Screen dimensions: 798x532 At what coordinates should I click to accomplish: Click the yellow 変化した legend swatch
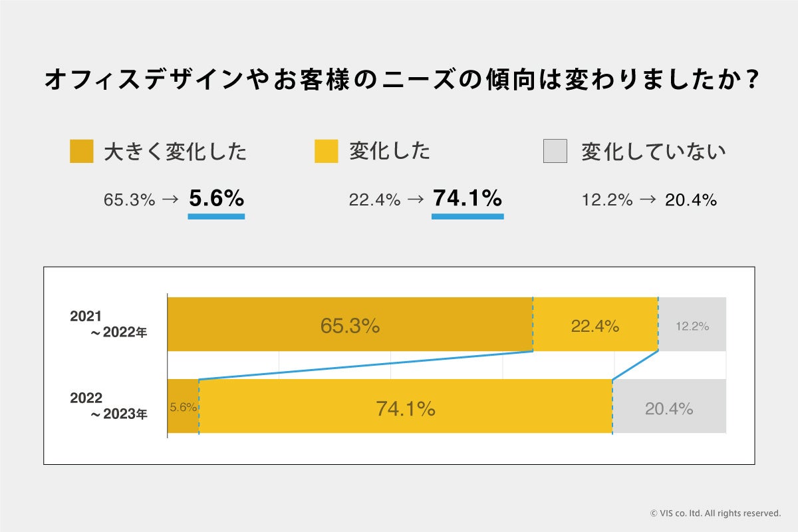point(327,151)
